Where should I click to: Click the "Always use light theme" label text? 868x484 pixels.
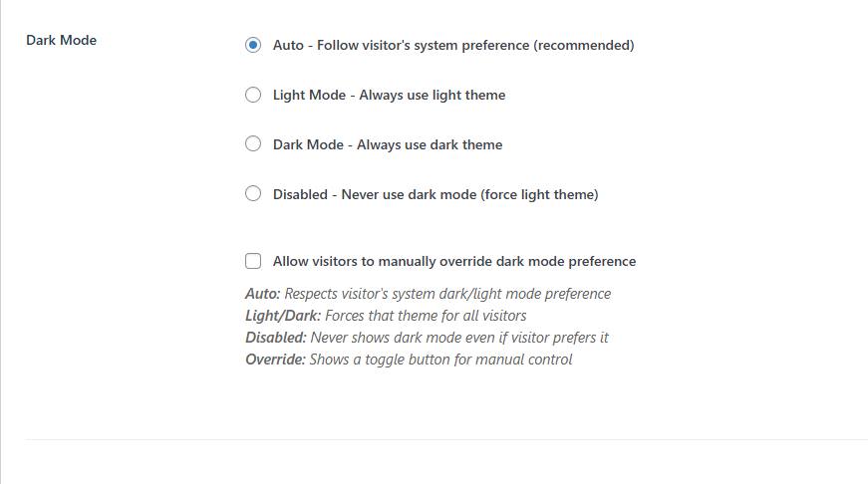click(x=433, y=95)
